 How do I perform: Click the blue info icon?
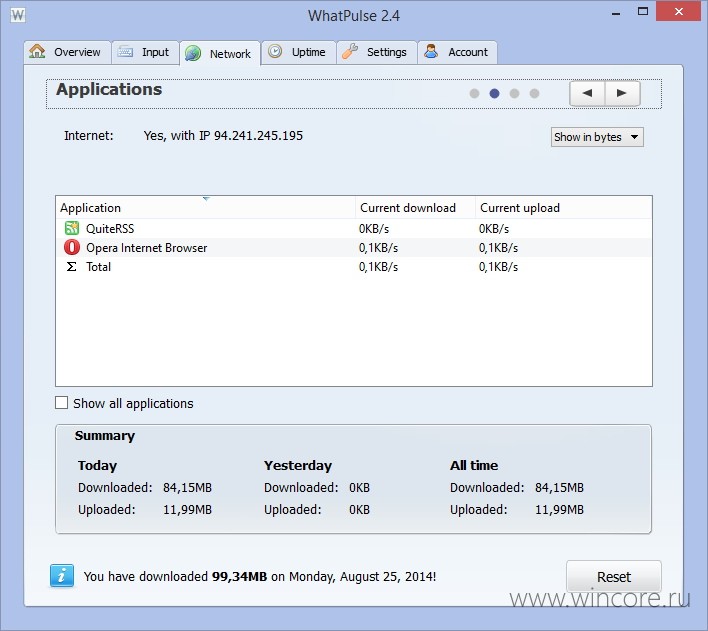[x=62, y=576]
